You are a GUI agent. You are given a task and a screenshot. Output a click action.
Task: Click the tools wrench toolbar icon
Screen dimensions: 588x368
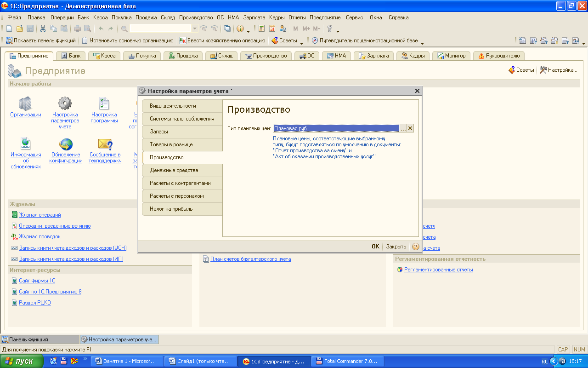tap(330, 29)
